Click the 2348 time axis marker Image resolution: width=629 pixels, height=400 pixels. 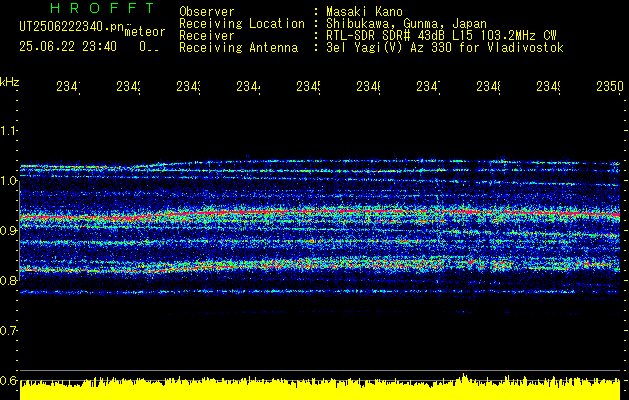(x=489, y=86)
